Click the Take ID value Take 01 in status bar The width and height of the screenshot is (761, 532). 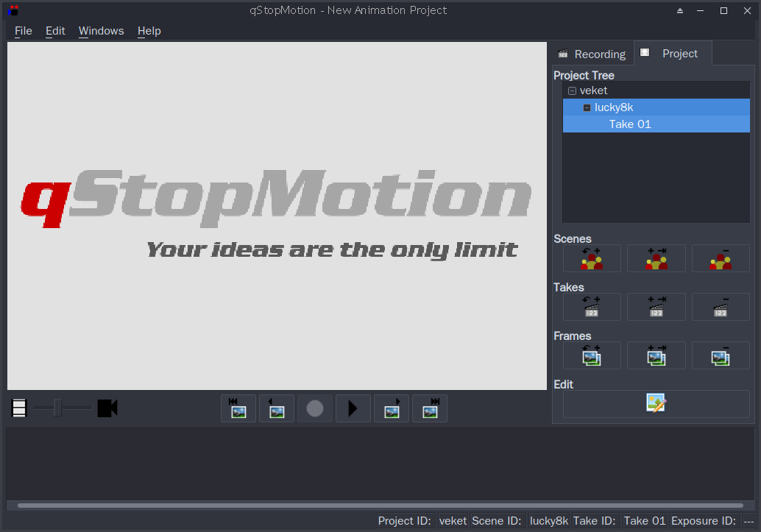(x=645, y=521)
